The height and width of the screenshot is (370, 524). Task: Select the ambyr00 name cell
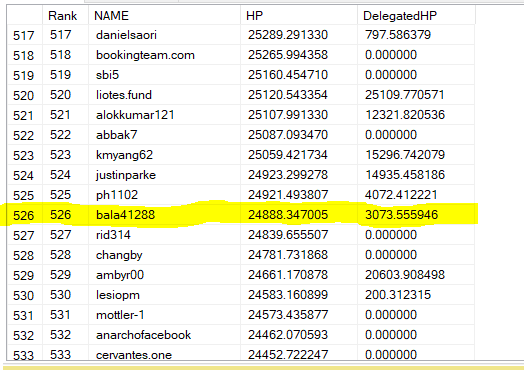[164, 275]
